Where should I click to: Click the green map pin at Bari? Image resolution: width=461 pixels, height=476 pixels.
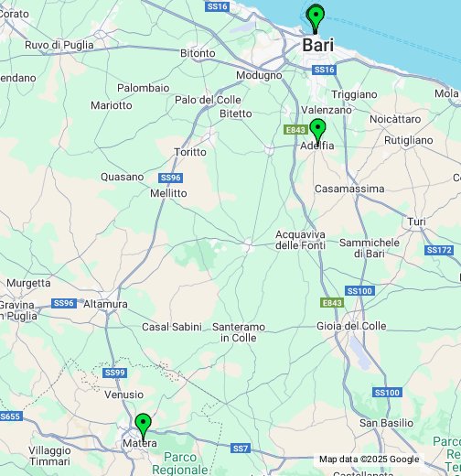316,17
